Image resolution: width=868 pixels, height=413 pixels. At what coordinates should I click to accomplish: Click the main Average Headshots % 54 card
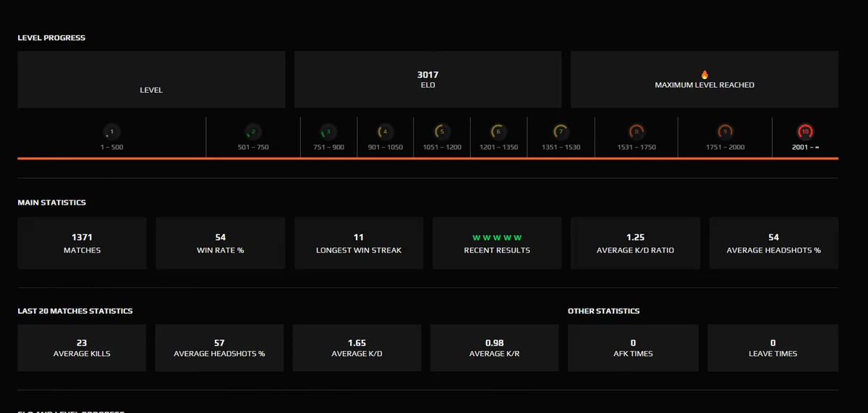pyautogui.click(x=774, y=243)
